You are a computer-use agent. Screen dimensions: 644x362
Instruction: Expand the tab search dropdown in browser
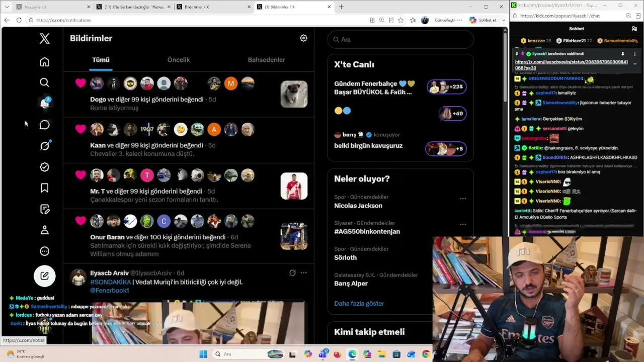(x=7, y=7)
